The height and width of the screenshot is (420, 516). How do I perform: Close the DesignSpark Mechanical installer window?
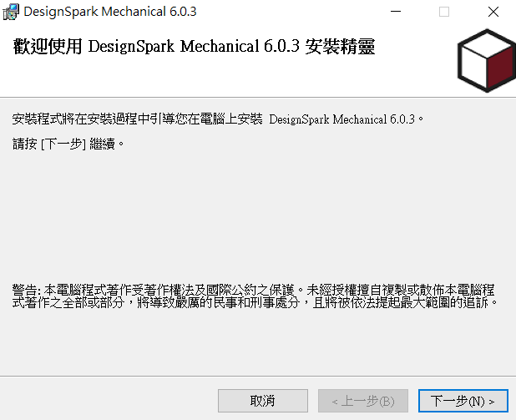click(493, 12)
